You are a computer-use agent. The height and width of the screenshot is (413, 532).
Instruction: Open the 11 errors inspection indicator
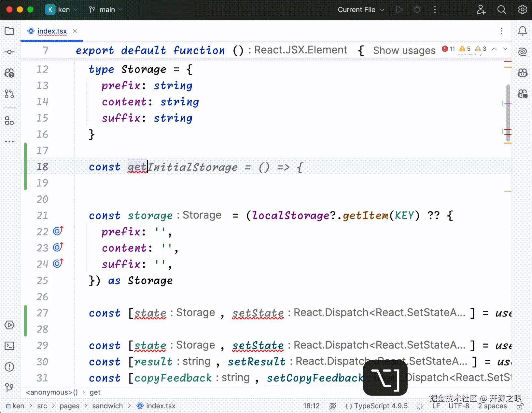448,49
